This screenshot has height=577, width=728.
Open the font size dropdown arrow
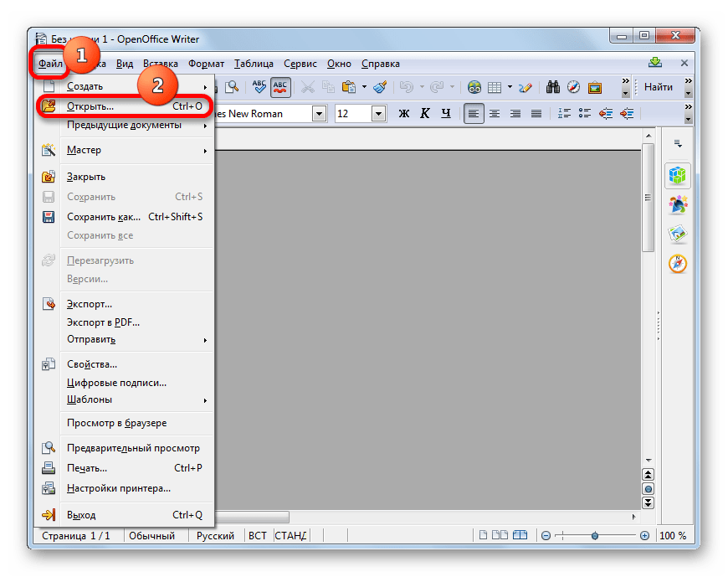(x=379, y=113)
